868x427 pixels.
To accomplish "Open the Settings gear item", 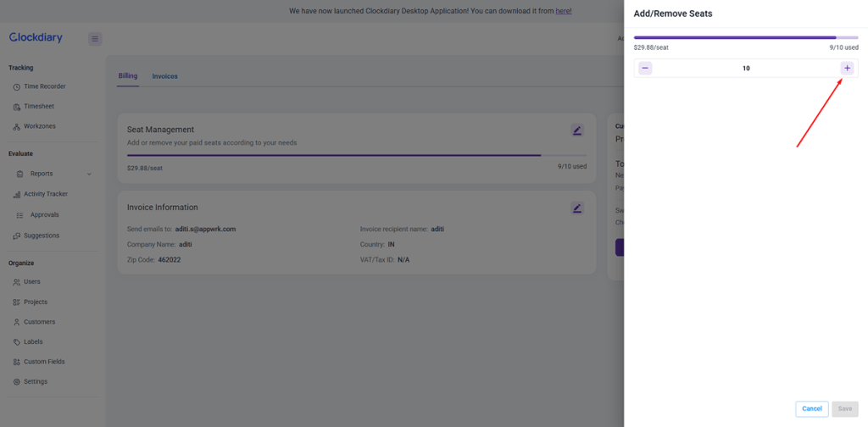I will tap(17, 382).
